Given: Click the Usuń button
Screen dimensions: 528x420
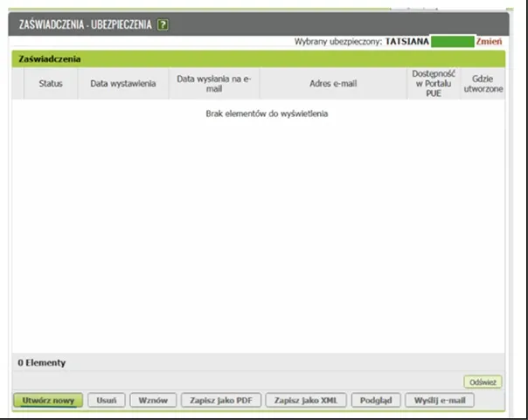Looking at the screenshot, I should coord(107,400).
